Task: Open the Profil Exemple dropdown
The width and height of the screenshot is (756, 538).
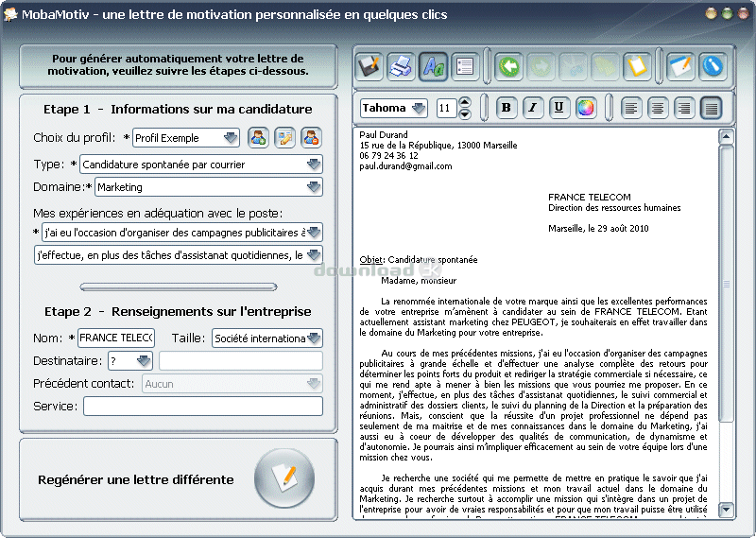Action: tap(186, 138)
